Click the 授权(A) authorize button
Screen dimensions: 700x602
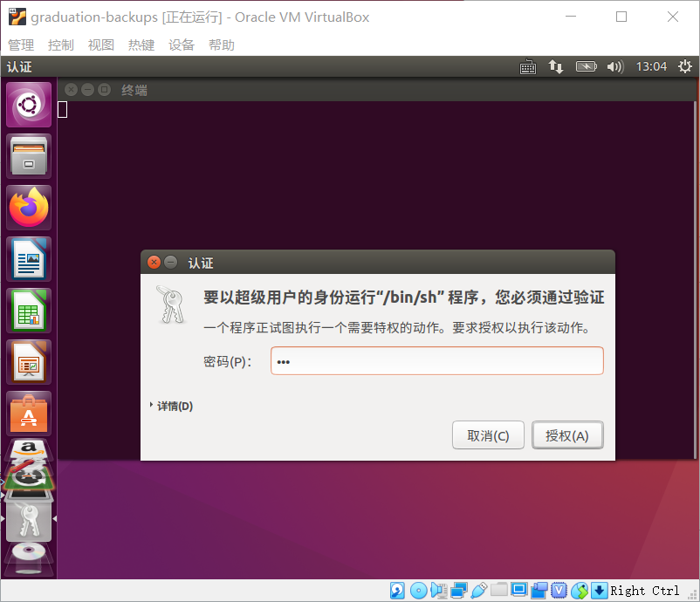(x=567, y=435)
